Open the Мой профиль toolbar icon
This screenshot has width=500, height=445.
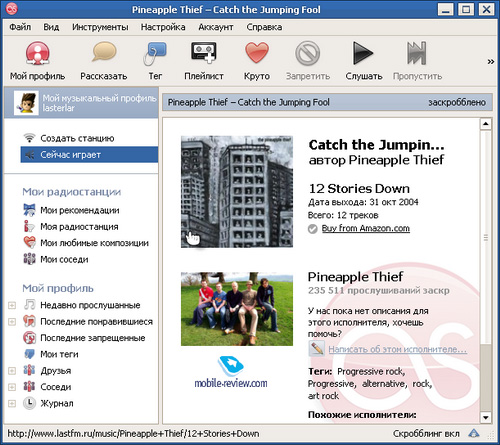pos(37,53)
